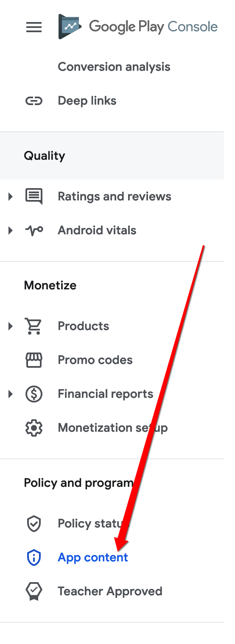Expand the Android vitals submenu arrow
Screen dimensions: 235x644
(11, 230)
